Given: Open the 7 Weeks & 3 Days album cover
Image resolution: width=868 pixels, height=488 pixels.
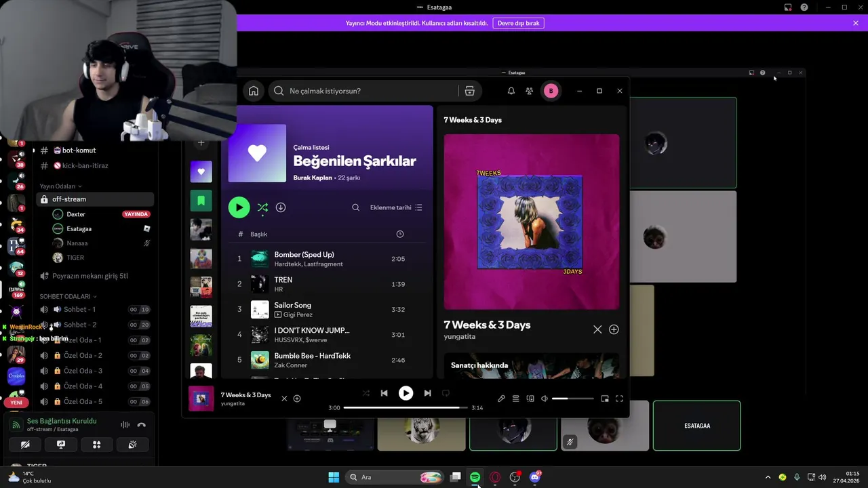Looking at the screenshot, I should [x=532, y=222].
